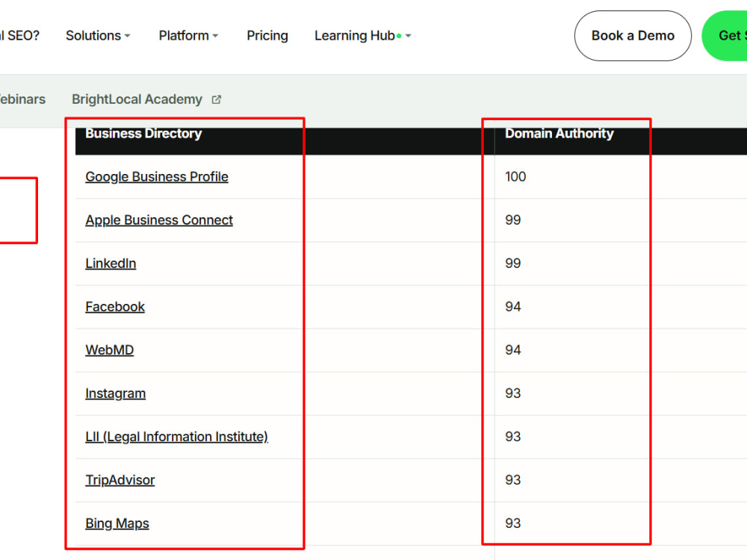
Task: Click the Book a Demo button
Action: (x=633, y=36)
